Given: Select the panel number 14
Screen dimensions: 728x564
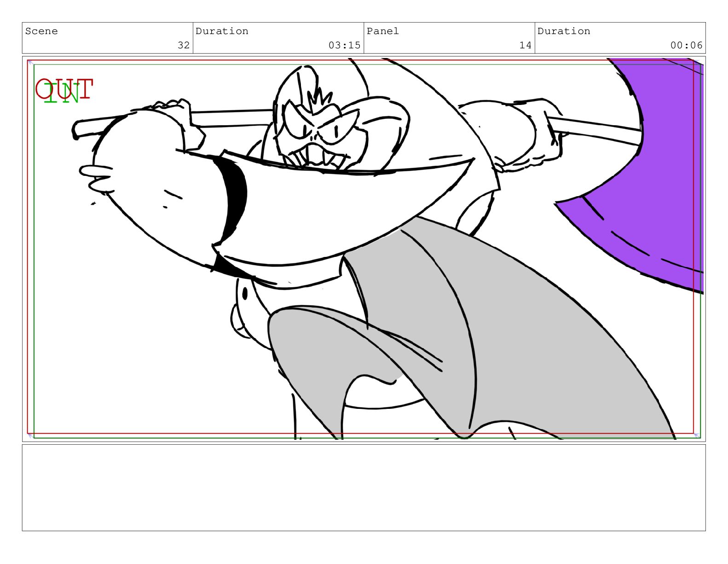Looking at the screenshot, I should [525, 45].
